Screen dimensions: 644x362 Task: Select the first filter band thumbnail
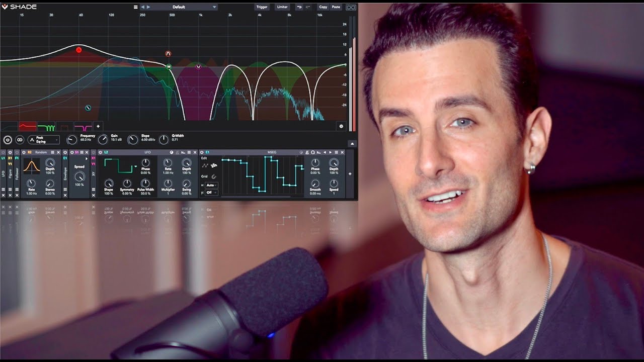tap(10, 126)
